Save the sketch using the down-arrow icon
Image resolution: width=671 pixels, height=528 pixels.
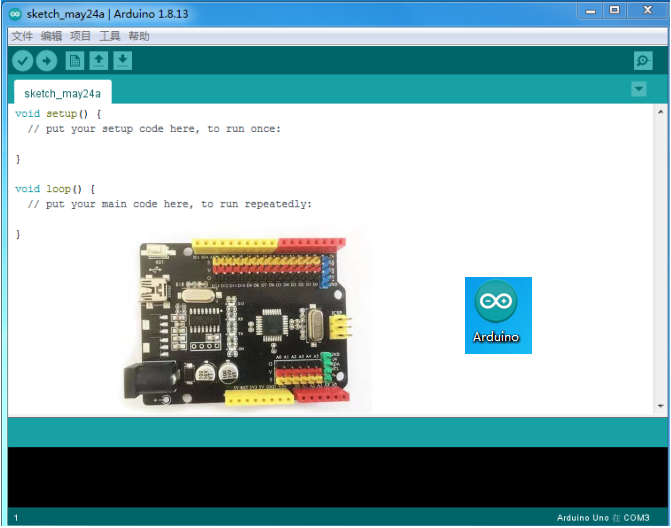click(x=123, y=61)
